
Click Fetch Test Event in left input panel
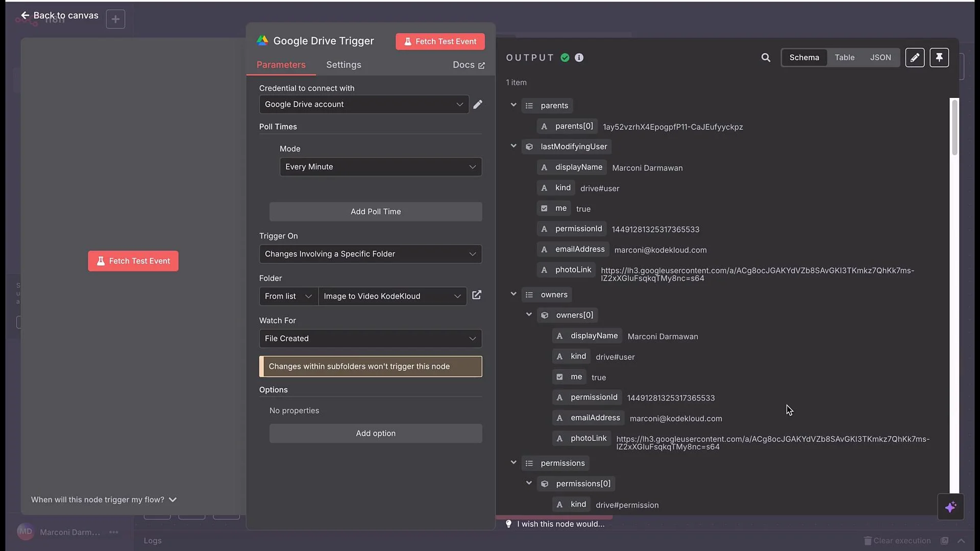pyautogui.click(x=133, y=261)
